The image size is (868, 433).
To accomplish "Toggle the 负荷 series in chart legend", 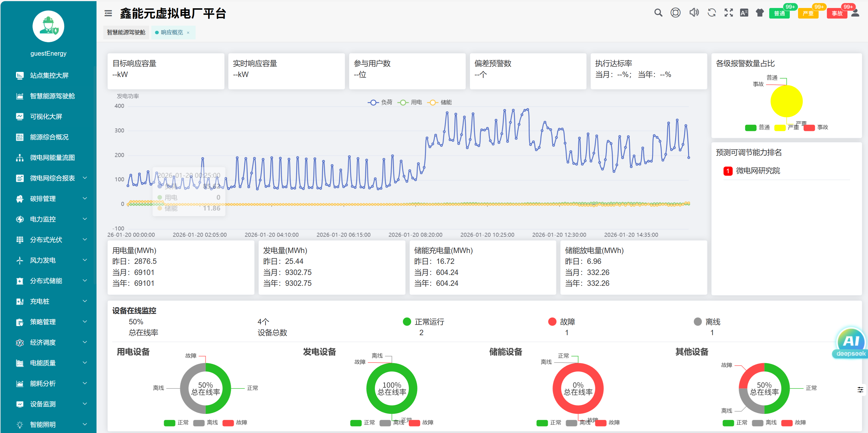I will pyautogui.click(x=380, y=102).
